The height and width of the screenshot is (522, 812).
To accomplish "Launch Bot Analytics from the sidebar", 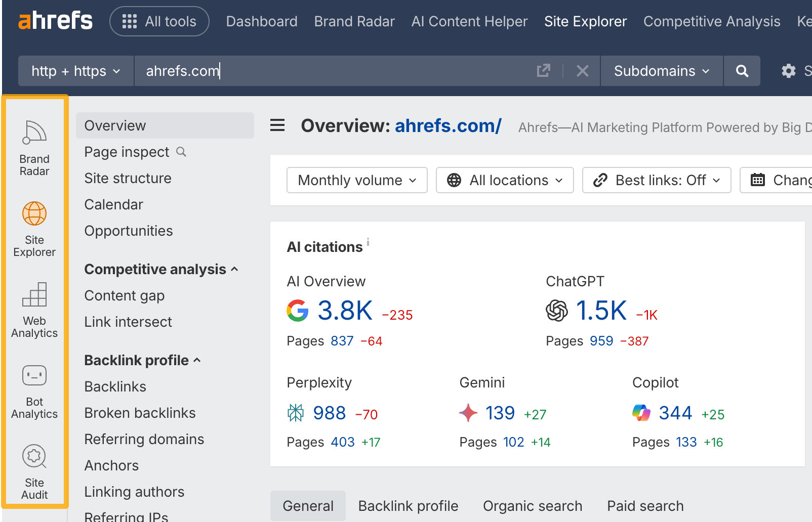I will pyautogui.click(x=34, y=375).
